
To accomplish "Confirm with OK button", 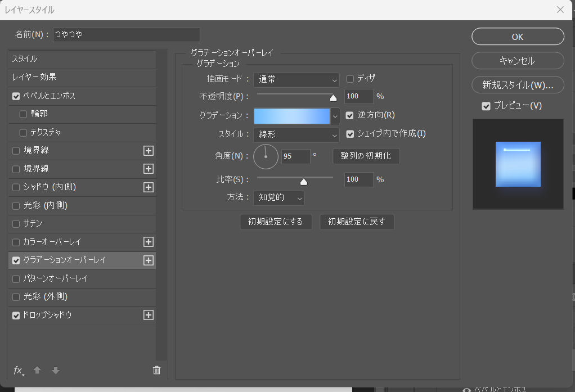I will (x=518, y=37).
